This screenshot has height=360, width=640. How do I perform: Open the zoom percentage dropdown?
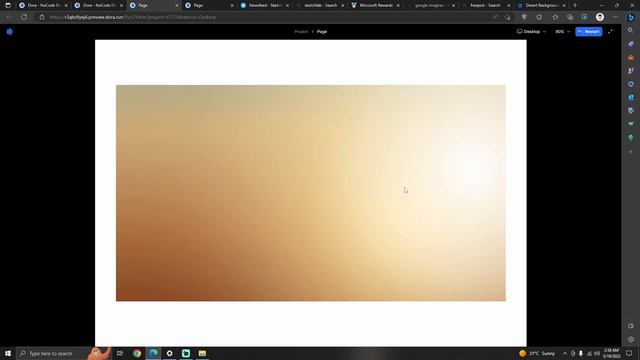pos(562,31)
